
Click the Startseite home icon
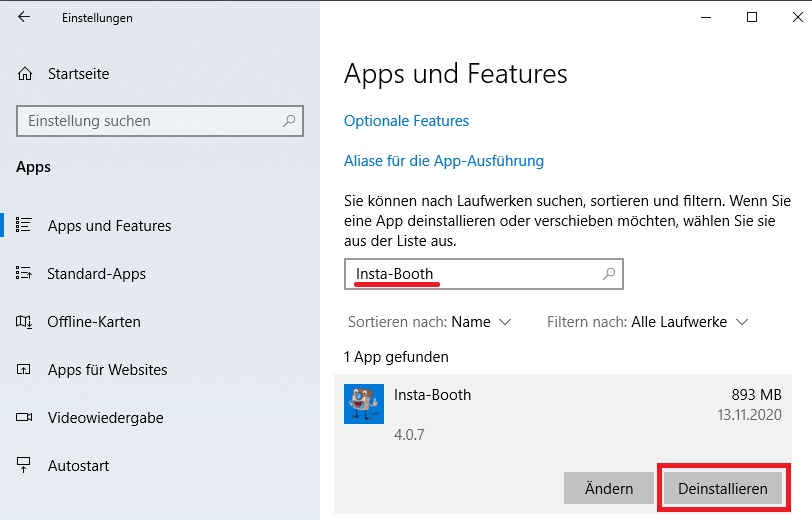point(25,74)
